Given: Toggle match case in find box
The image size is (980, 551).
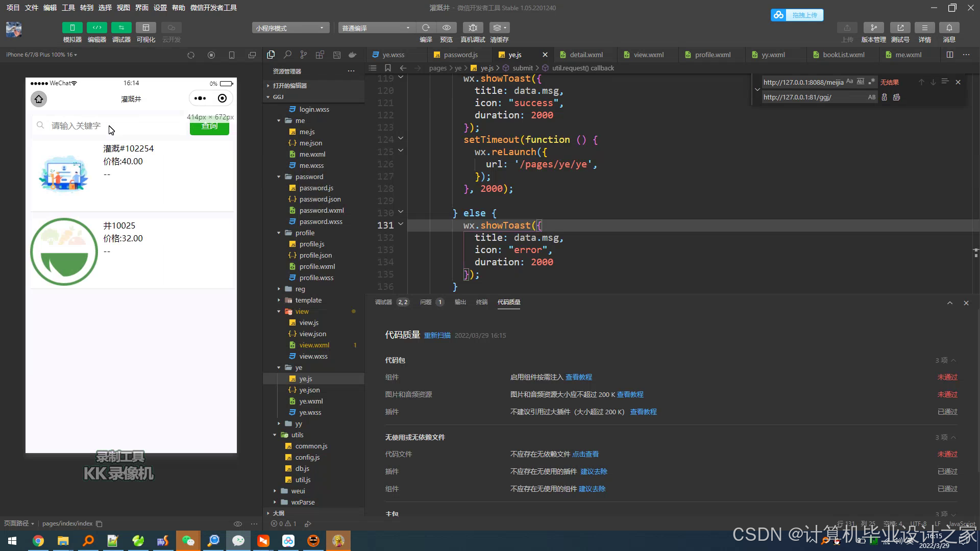Looking at the screenshot, I should pyautogui.click(x=849, y=82).
